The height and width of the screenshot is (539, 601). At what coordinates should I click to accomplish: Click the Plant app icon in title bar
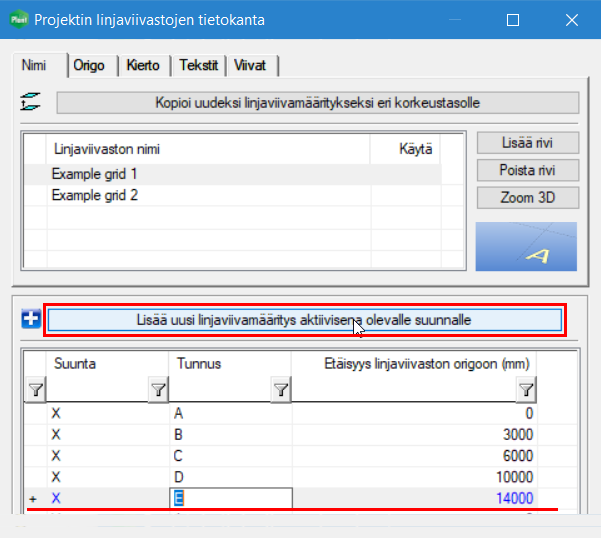pyautogui.click(x=18, y=19)
